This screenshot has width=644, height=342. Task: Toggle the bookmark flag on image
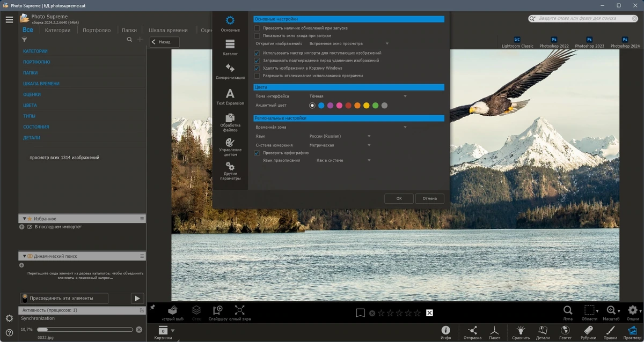pos(360,313)
